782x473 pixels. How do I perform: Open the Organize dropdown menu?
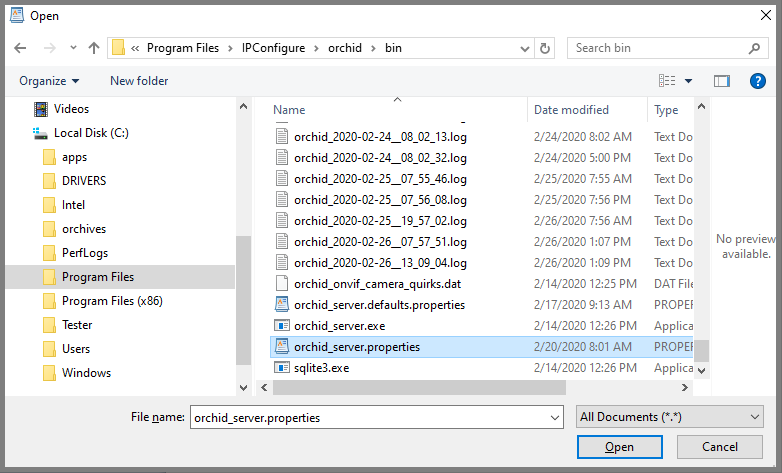point(49,81)
